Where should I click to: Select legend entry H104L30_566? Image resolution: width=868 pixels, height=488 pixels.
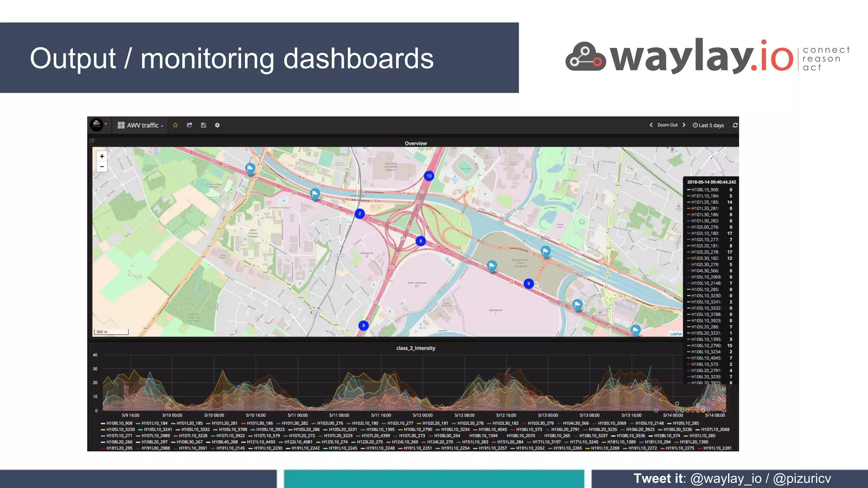click(x=573, y=423)
